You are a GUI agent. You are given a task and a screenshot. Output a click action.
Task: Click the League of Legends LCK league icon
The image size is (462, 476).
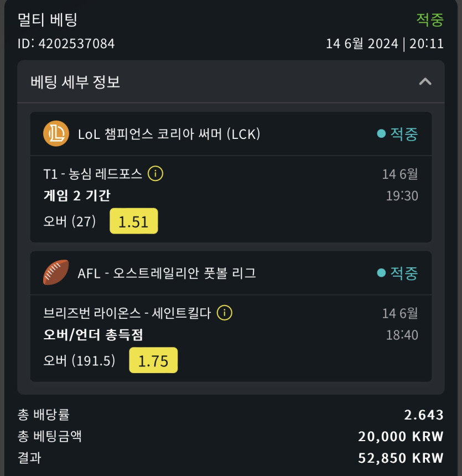[56, 133]
